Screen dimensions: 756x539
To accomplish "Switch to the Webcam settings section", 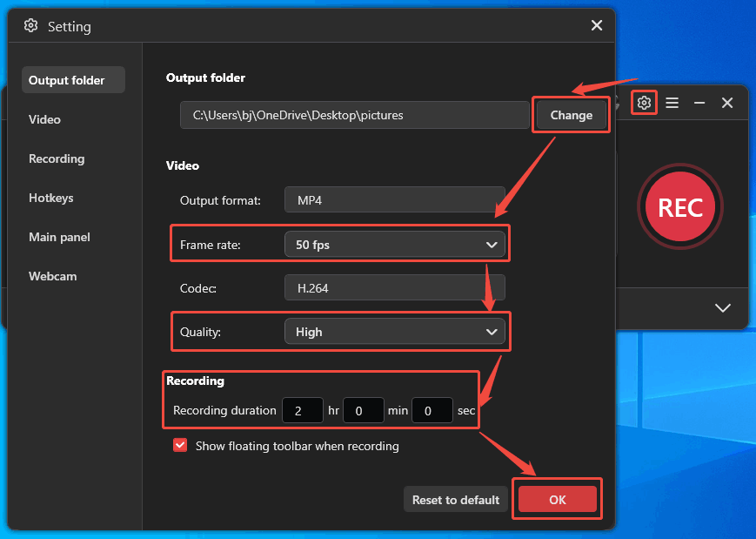I will 52,276.
